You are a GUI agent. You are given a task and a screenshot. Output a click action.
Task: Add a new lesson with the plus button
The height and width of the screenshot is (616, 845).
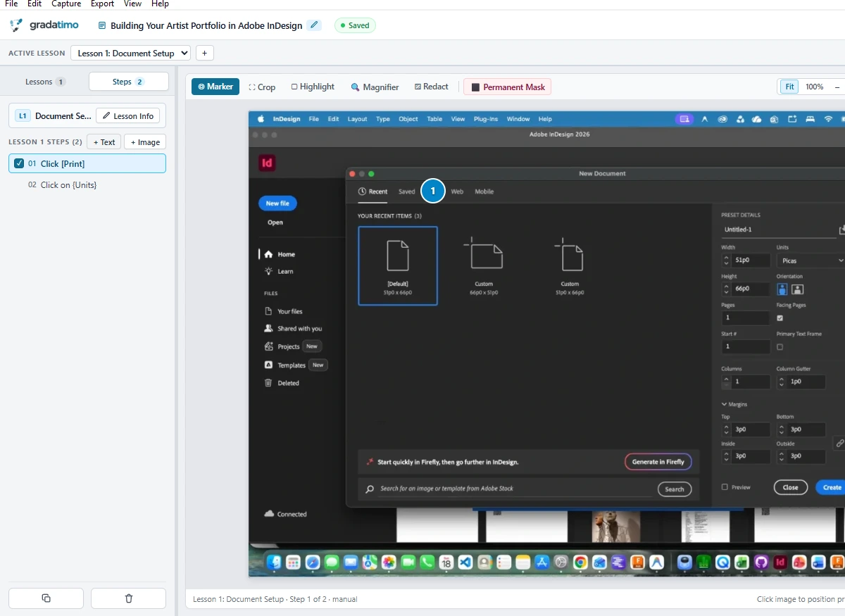[x=204, y=53]
